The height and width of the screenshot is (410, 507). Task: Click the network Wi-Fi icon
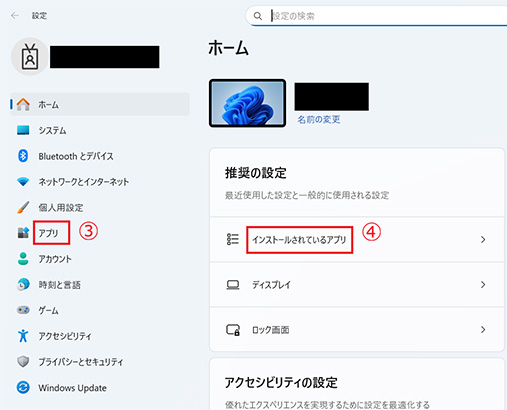click(x=23, y=182)
